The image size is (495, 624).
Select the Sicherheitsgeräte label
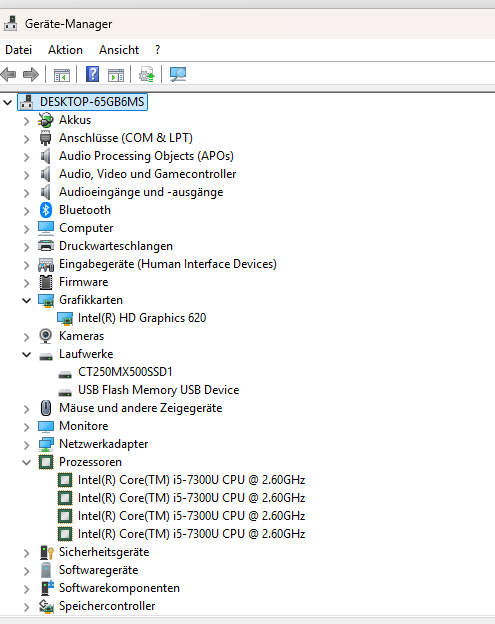(x=104, y=552)
